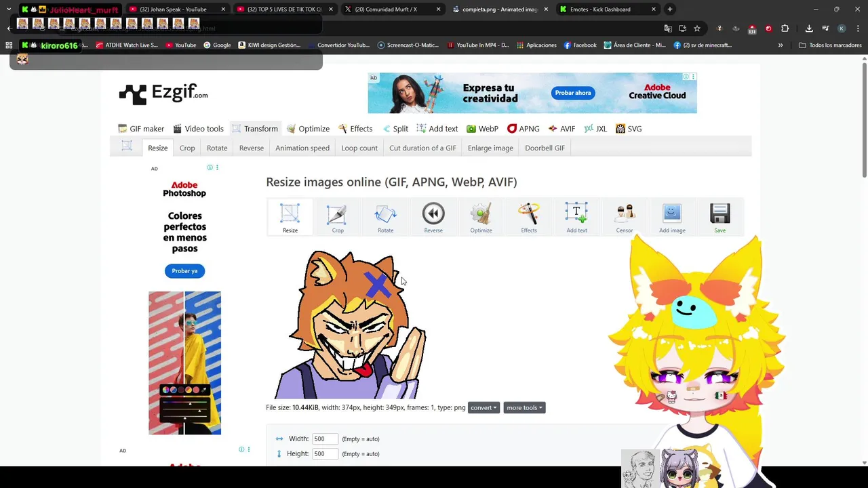Open the YouTube bookmark
Screen dimensions: 868x488
coord(180,45)
